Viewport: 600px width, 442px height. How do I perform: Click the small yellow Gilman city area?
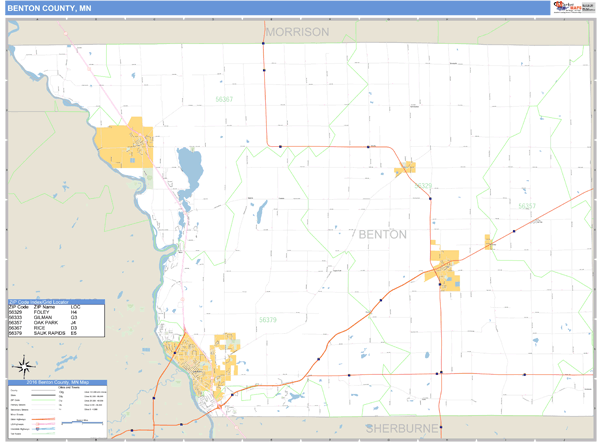coord(404,168)
